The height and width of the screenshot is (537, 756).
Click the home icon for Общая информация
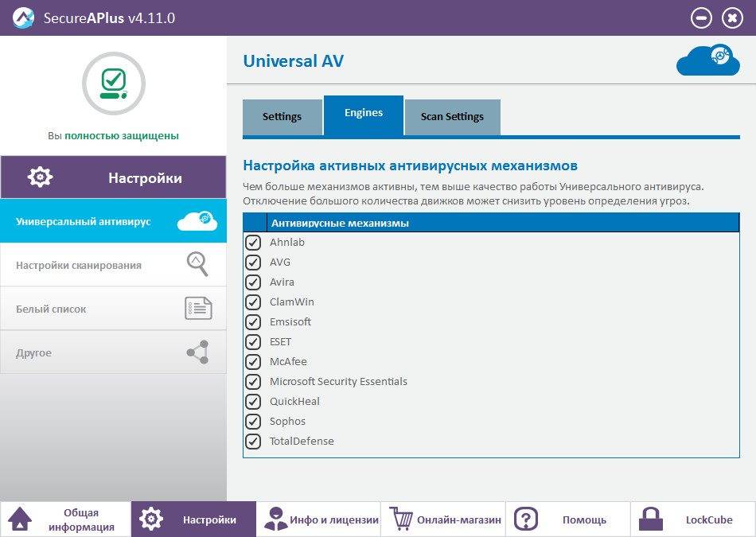tap(20, 519)
